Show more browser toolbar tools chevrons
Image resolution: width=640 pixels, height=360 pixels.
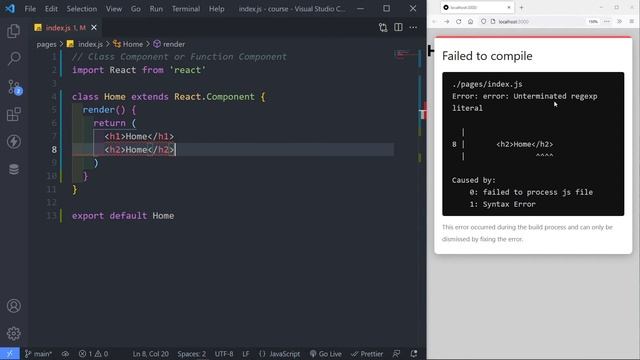(619, 22)
